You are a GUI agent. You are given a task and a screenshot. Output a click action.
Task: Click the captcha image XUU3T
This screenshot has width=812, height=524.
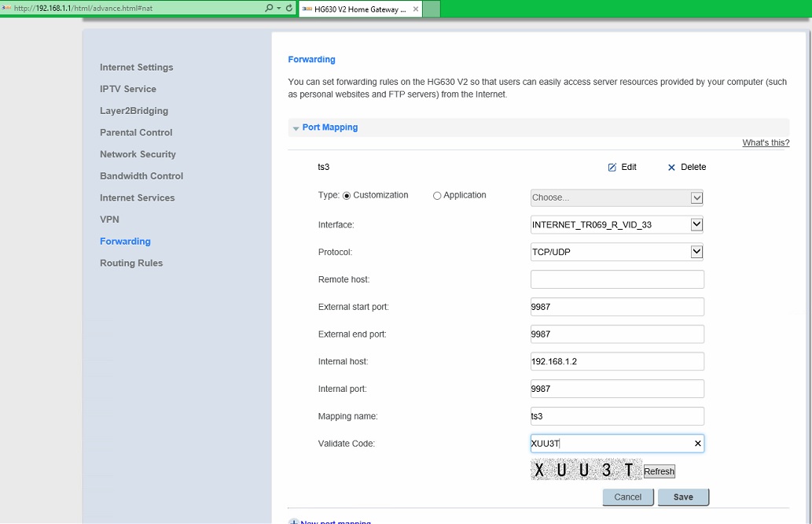coord(586,470)
